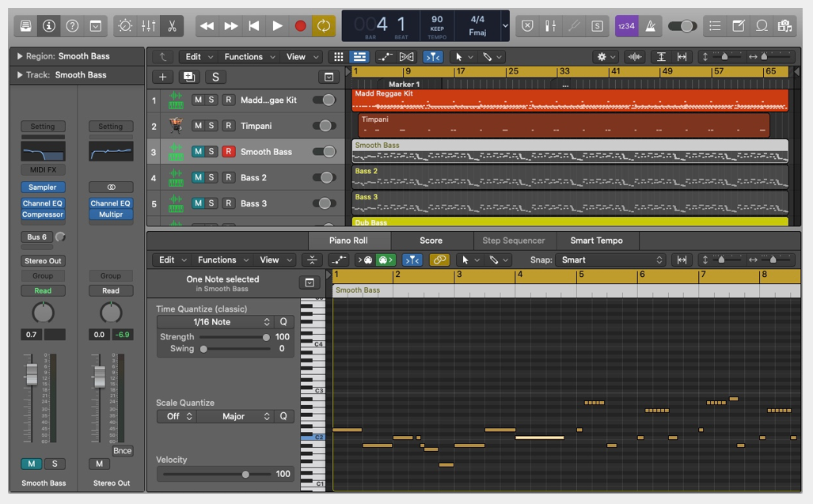
Task: Click the Bus 6 send button
Action: click(x=37, y=237)
